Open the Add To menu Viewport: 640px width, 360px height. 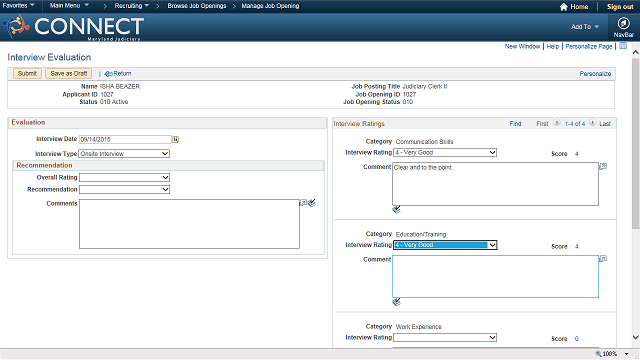[x=585, y=27]
